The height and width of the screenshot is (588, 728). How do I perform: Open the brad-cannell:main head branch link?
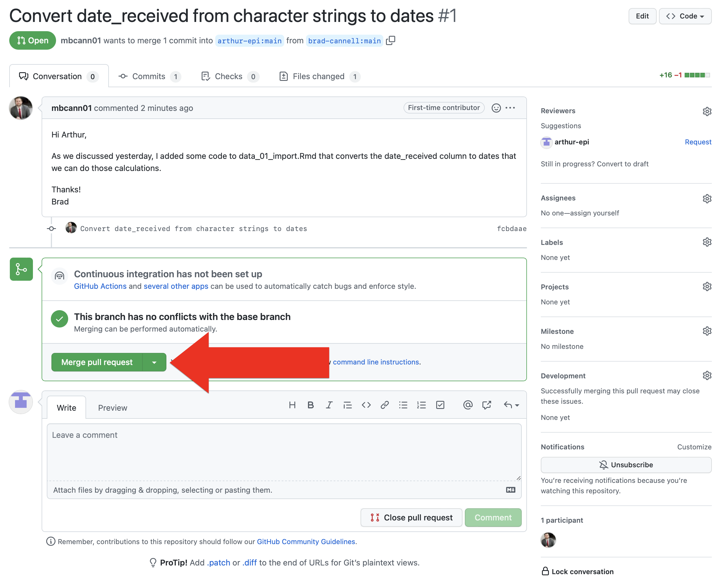pos(344,41)
